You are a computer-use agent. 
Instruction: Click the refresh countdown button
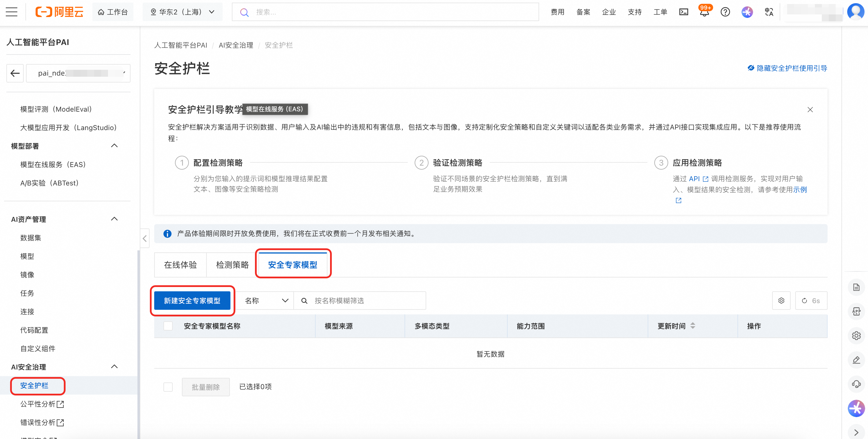point(811,301)
